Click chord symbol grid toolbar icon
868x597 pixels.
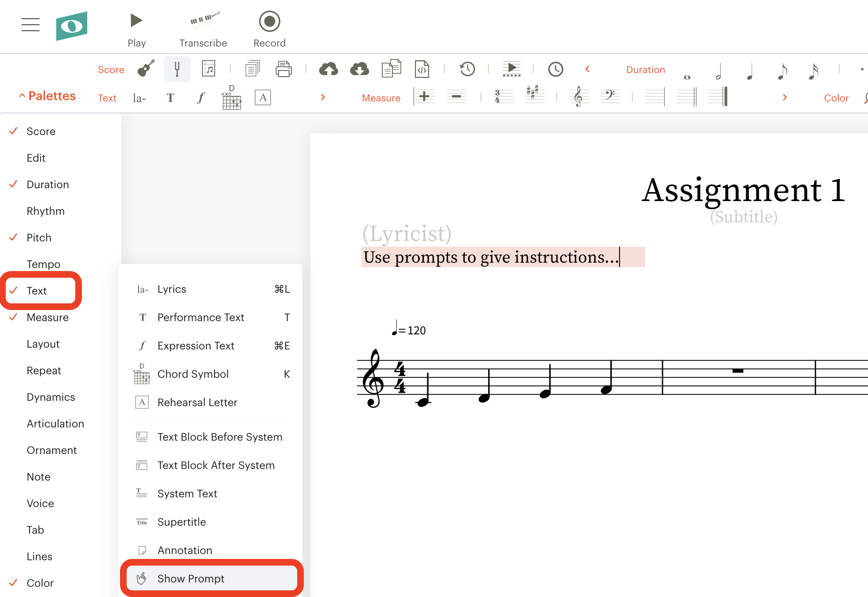(x=231, y=97)
